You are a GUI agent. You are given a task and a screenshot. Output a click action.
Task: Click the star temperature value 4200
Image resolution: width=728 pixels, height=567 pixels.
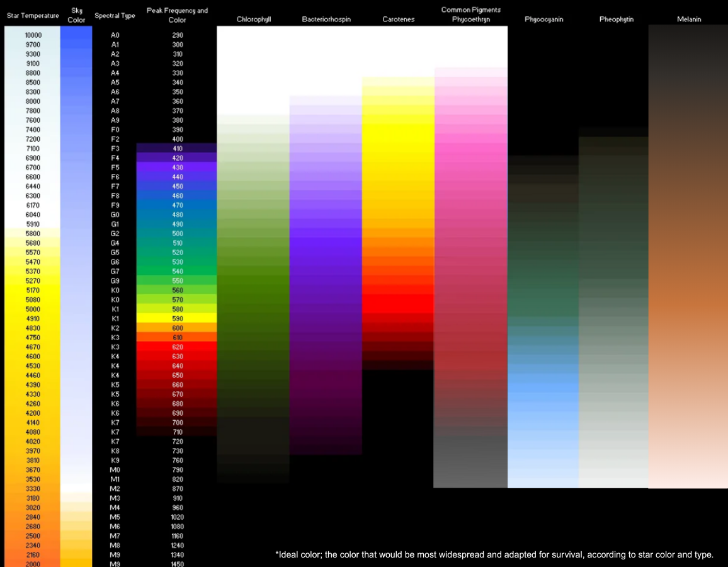pyautogui.click(x=33, y=413)
